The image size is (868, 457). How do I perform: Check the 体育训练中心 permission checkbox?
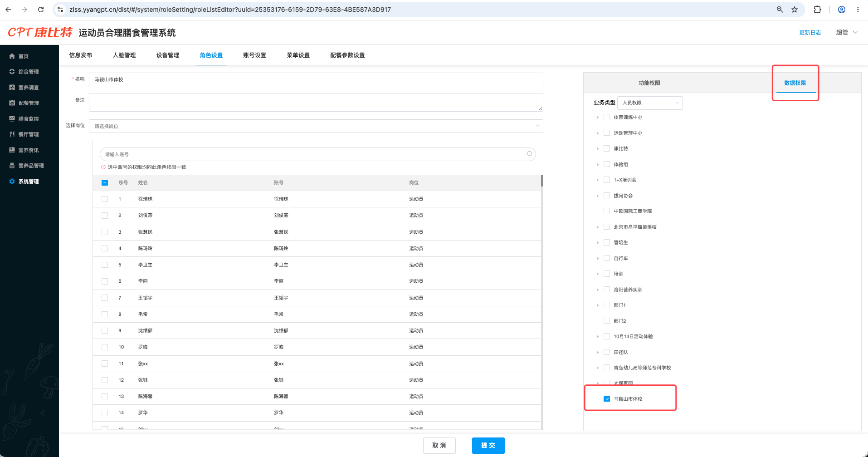pos(607,117)
